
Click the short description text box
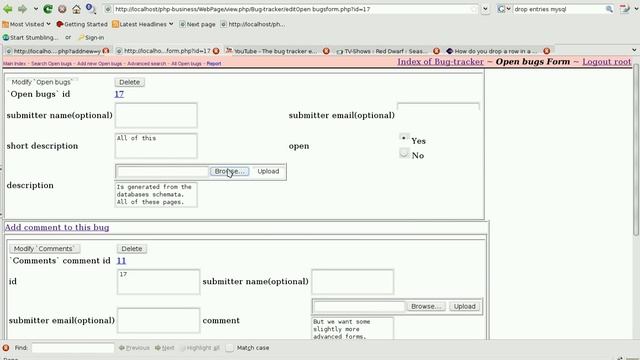point(156,146)
